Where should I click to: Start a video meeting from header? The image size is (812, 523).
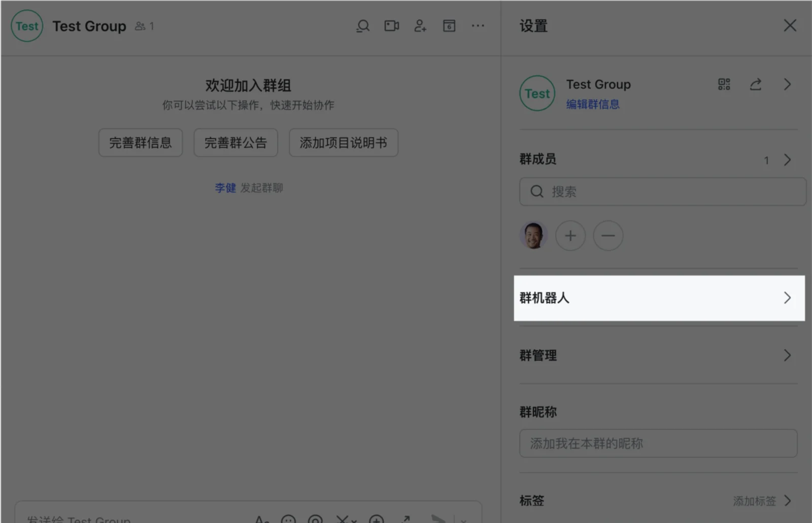(391, 26)
